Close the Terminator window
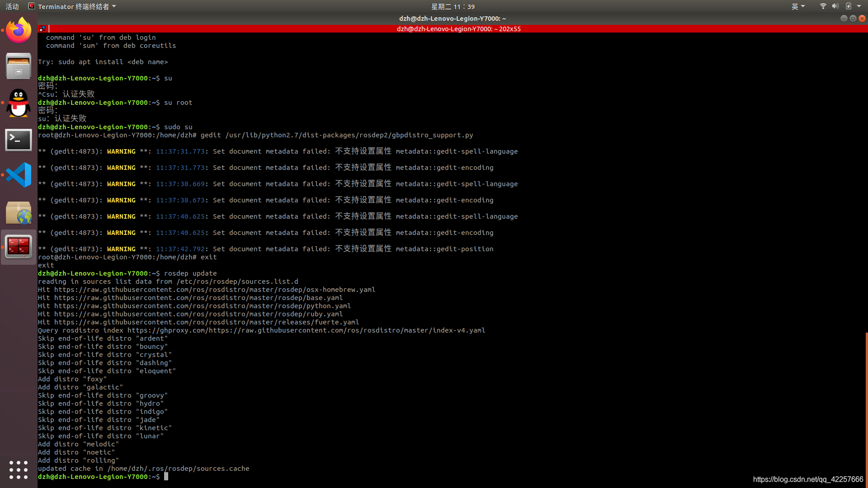Image resolution: width=868 pixels, height=488 pixels. [x=862, y=19]
